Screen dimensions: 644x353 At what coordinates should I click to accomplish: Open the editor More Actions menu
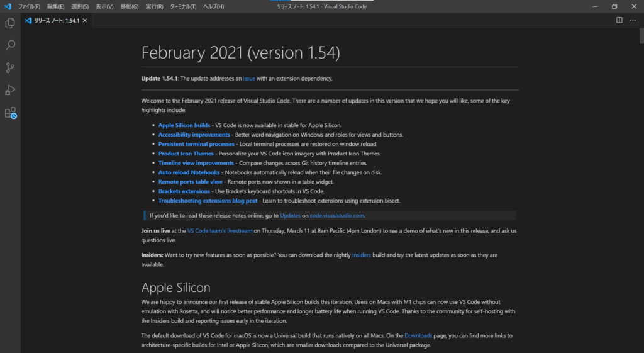[633, 20]
